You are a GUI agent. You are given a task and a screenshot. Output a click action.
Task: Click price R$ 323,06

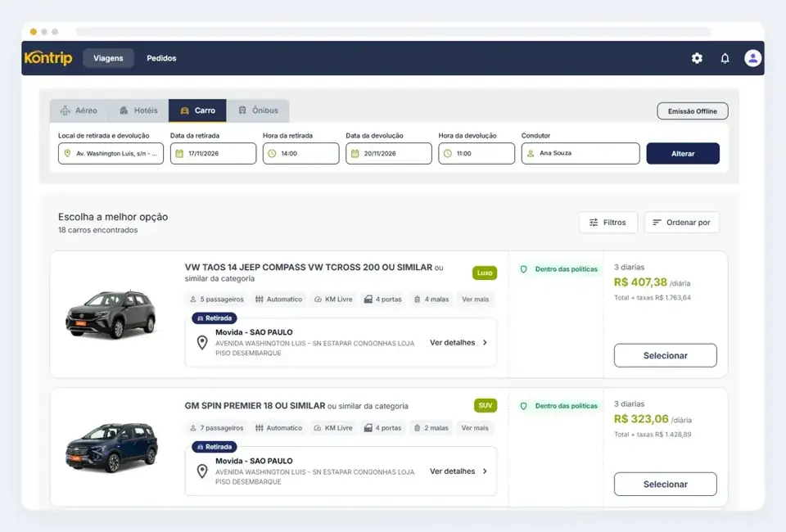[641, 419]
